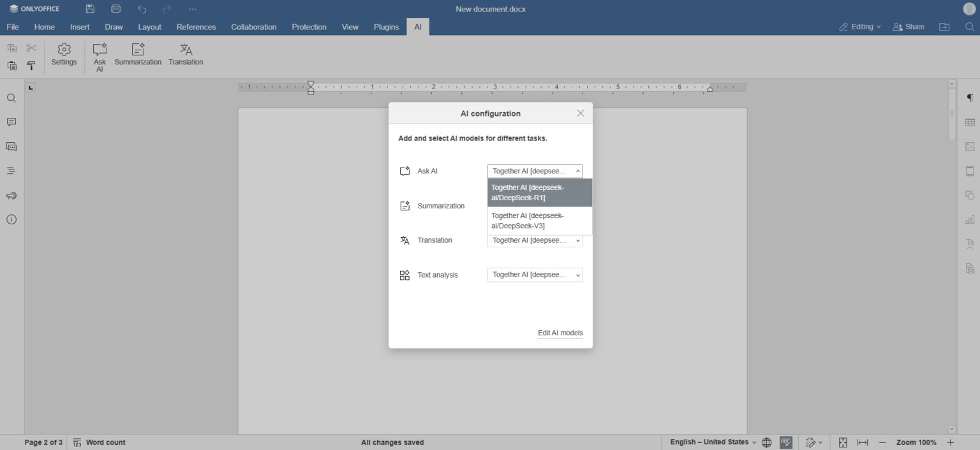Image resolution: width=980 pixels, height=450 pixels.
Task: Switch to the References tab
Action: [x=196, y=27]
